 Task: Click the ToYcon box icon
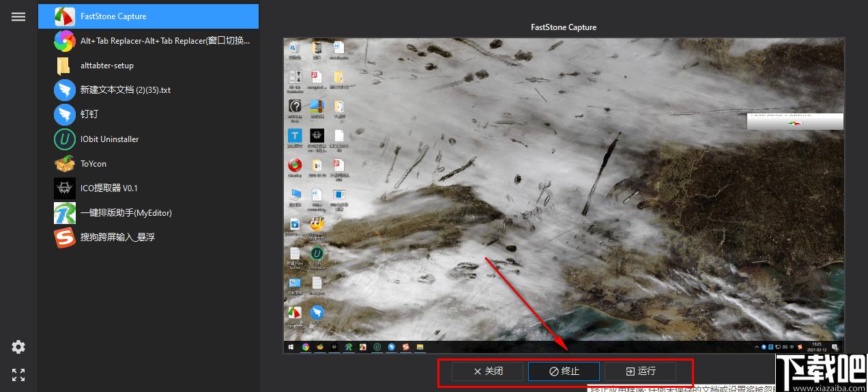click(x=64, y=164)
